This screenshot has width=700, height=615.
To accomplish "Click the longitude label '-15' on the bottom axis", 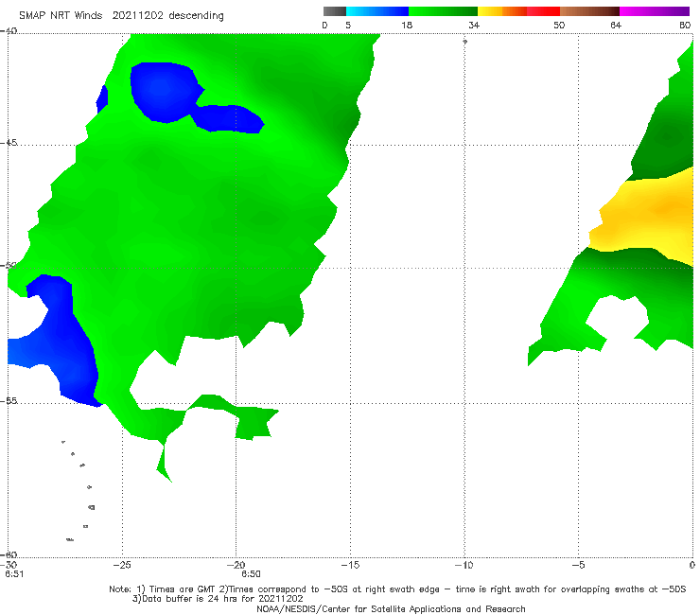I will 350,565.
